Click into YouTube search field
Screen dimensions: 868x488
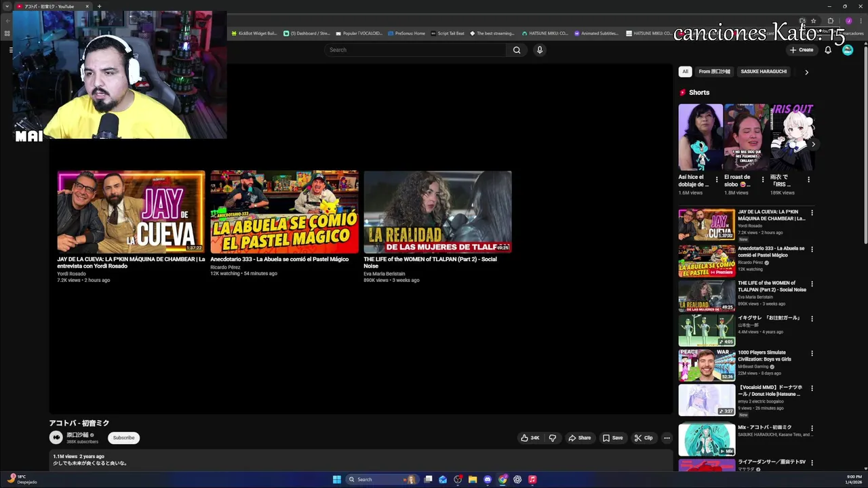pyautogui.click(x=415, y=49)
